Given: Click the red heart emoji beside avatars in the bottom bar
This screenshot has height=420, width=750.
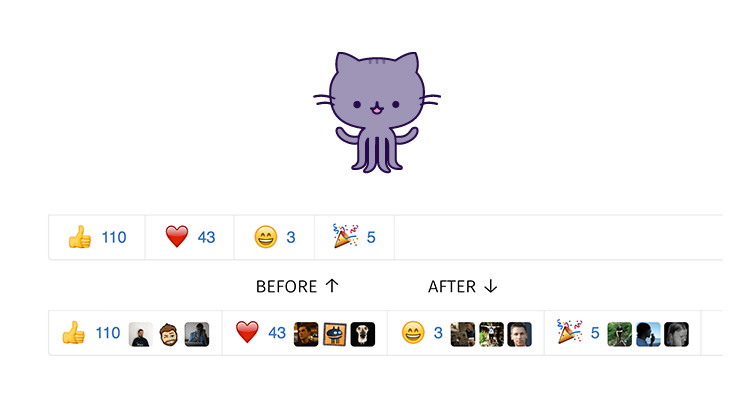Looking at the screenshot, I should [247, 332].
